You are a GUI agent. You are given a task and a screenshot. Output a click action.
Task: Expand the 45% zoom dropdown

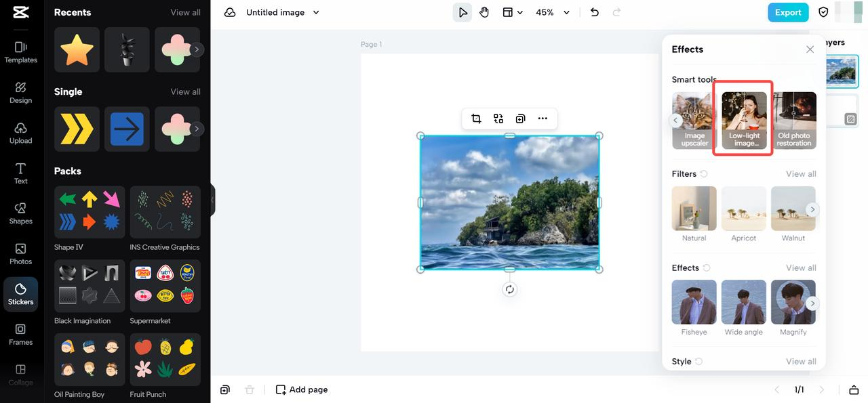[x=553, y=12]
